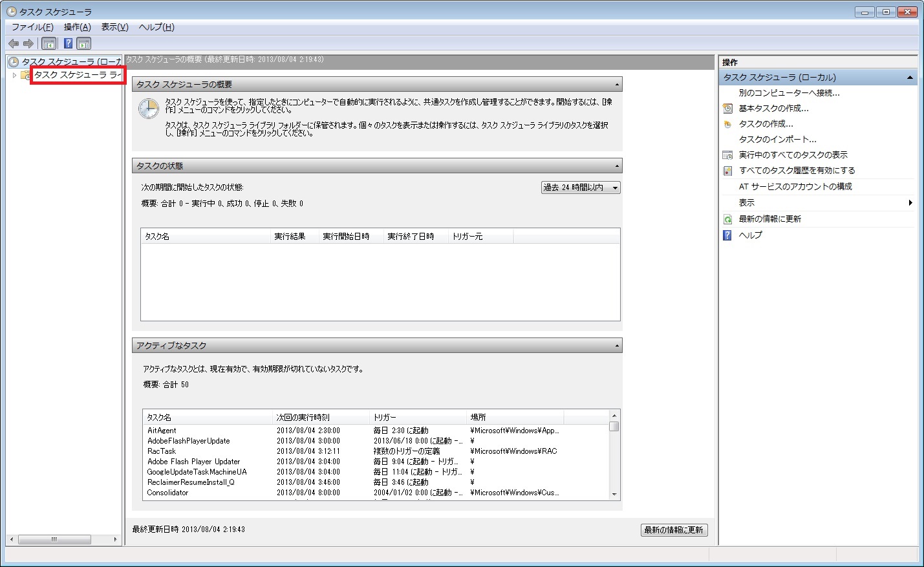Screen dimensions: 924x567
Task: Click tree pane horizontal scroll left arrow
Action: tap(12, 539)
